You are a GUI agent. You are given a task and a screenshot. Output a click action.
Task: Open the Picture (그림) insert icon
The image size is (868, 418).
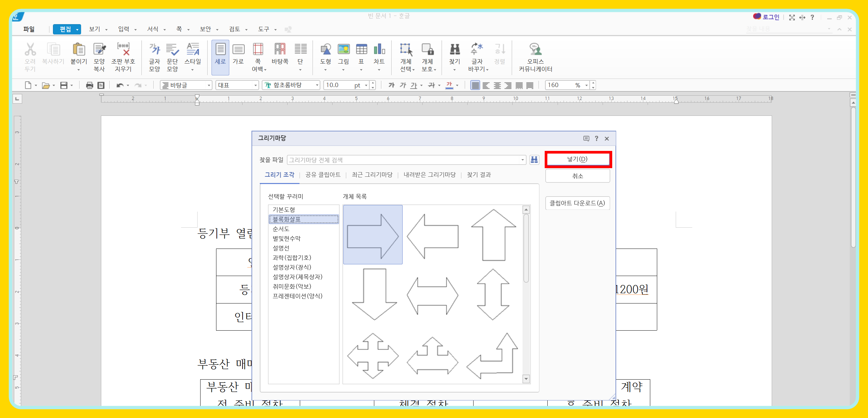(343, 50)
